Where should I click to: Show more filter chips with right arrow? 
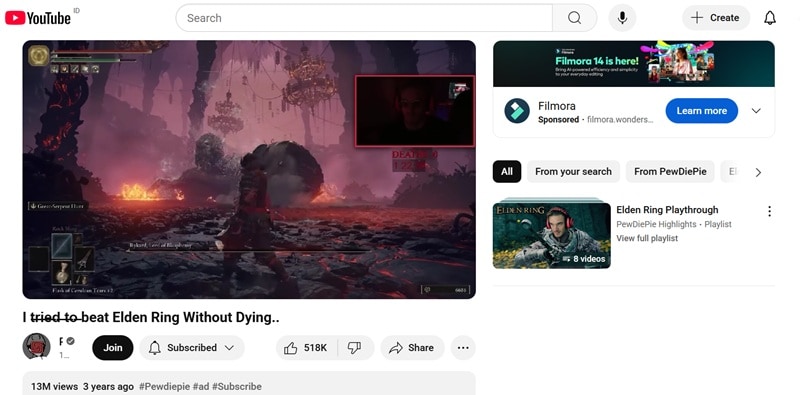click(x=758, y=172)
